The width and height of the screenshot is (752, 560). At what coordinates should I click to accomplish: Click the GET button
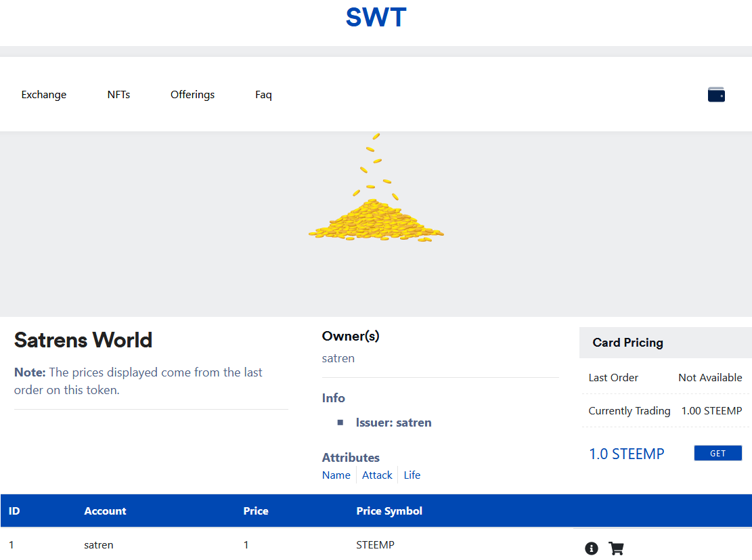coord(717,453)
